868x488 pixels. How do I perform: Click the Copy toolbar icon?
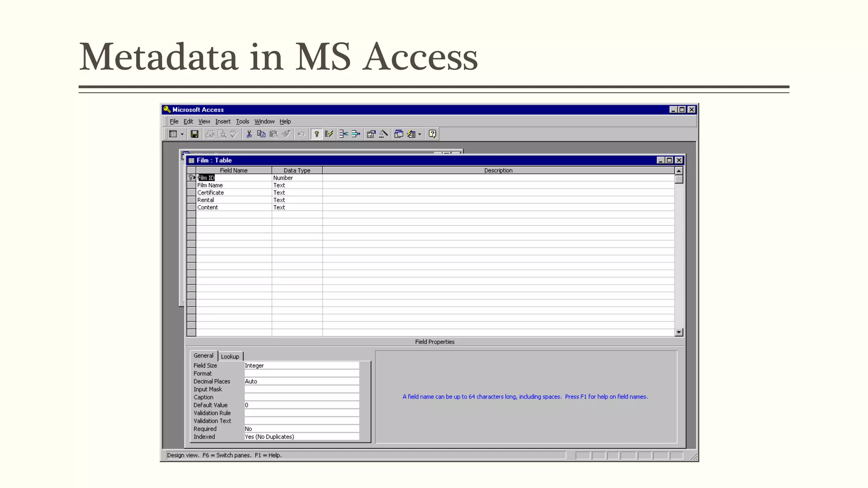point(262,134)
